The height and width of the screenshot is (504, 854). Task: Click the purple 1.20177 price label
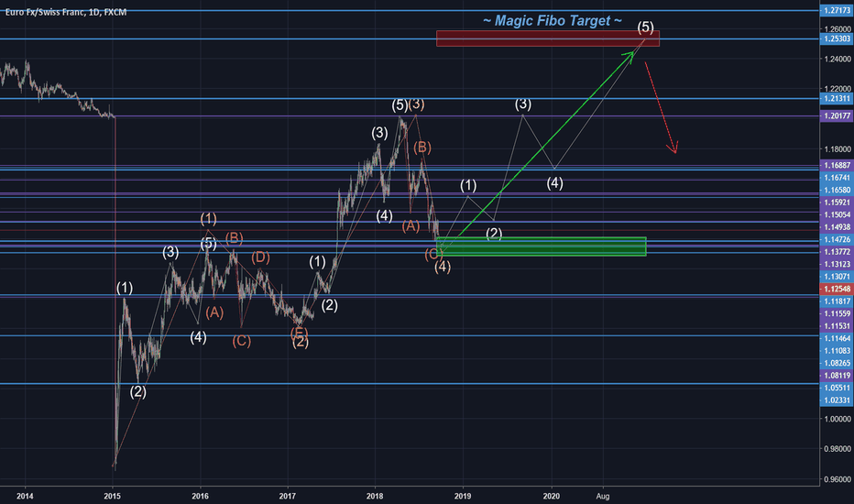836,115
